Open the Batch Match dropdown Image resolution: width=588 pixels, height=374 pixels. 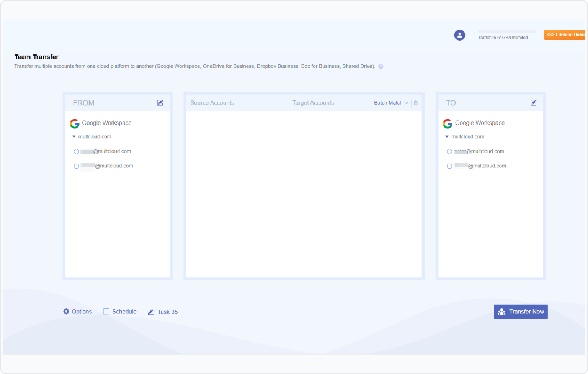pyautogui.click(x=391, y=103)
